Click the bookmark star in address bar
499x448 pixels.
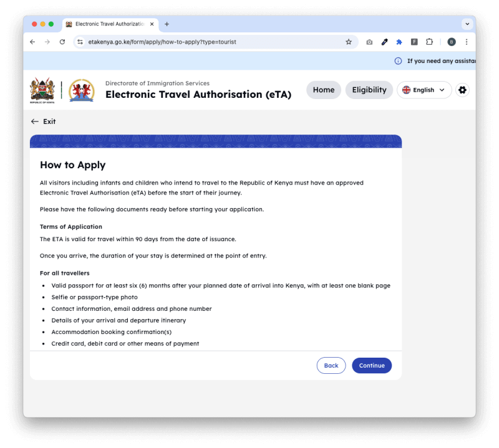tap(349, 42)
